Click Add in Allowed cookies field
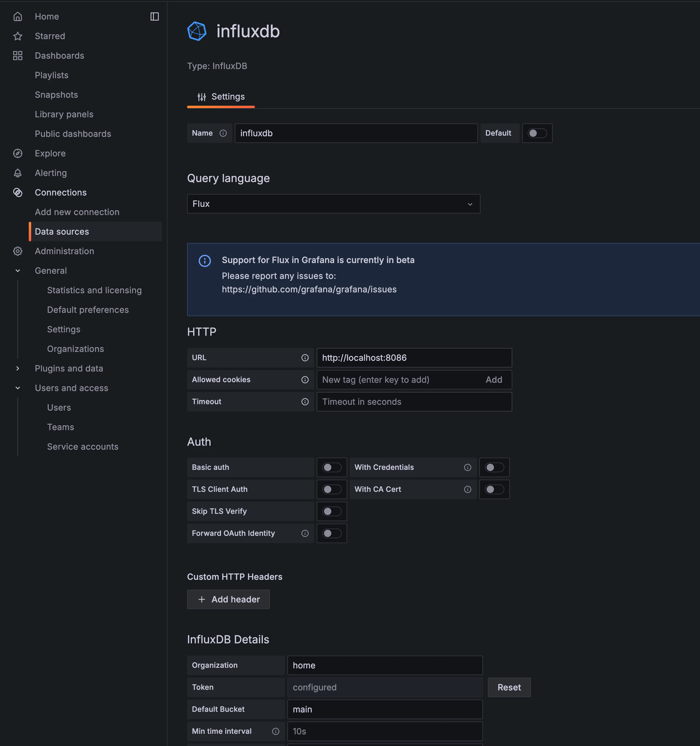This screenshot has height=746, width=700. click(494, 380)
